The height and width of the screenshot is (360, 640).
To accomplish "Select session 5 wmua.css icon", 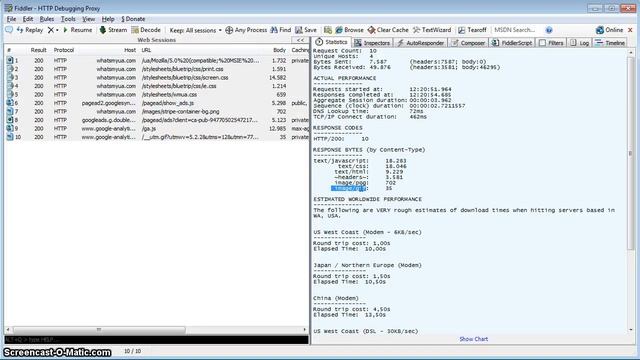I will 10,94.
